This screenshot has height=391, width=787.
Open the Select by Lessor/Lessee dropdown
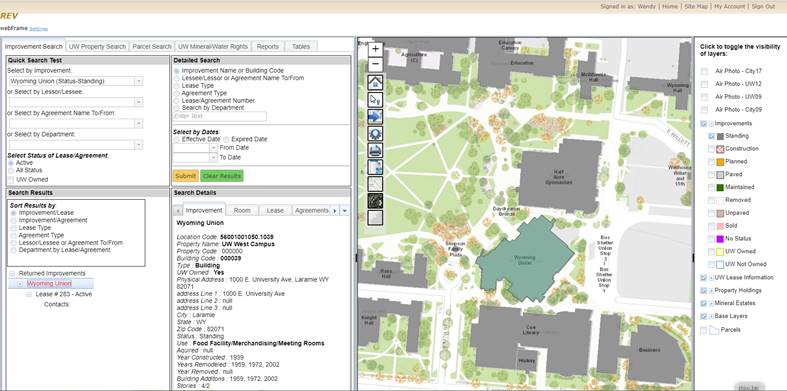coord(139,102)
